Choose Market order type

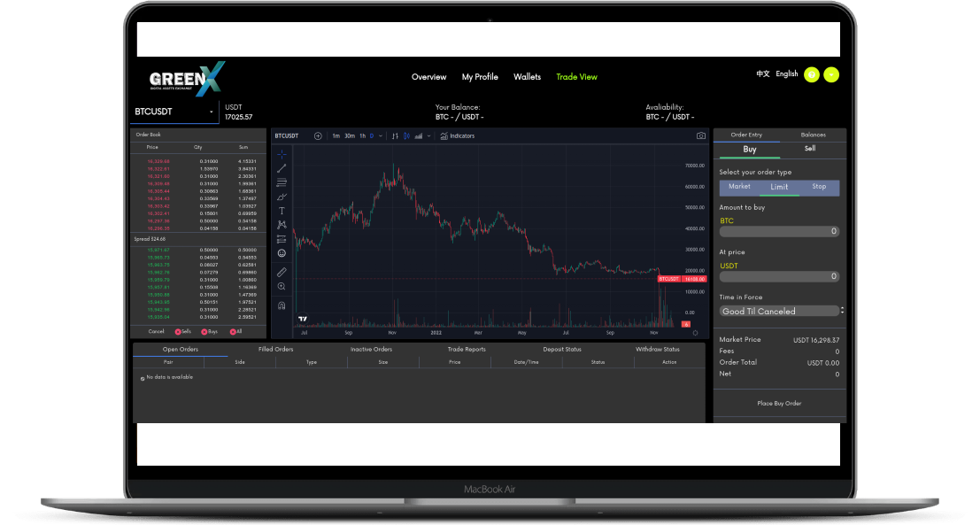pos(739,187)
